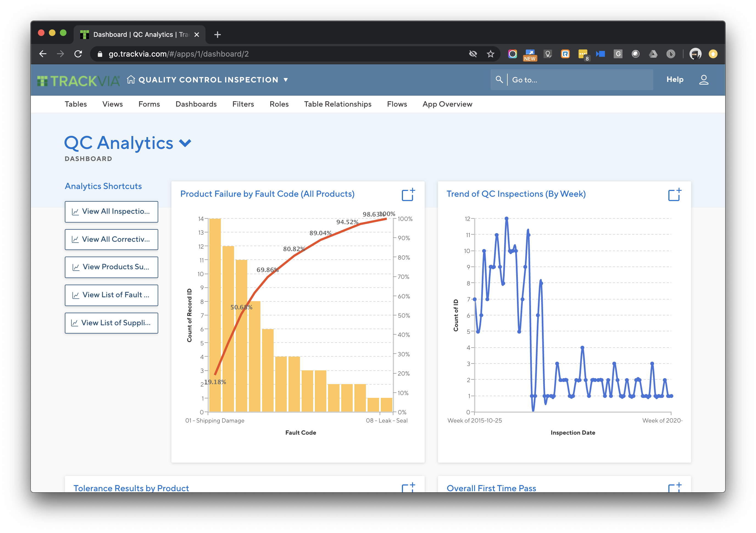Click the gray circle extension icon
This screenshot has width=756, height=533.
click(635, 54)
